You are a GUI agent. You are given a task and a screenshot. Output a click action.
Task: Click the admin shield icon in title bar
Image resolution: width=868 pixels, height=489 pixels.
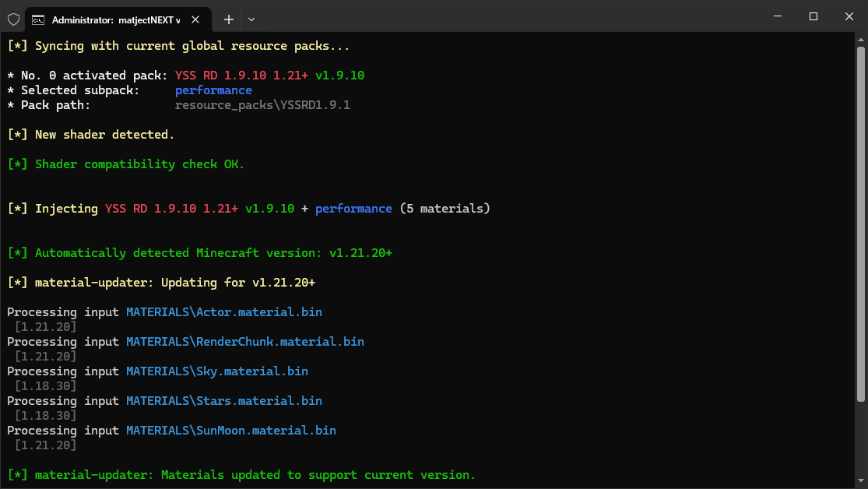tap(14, 19)
